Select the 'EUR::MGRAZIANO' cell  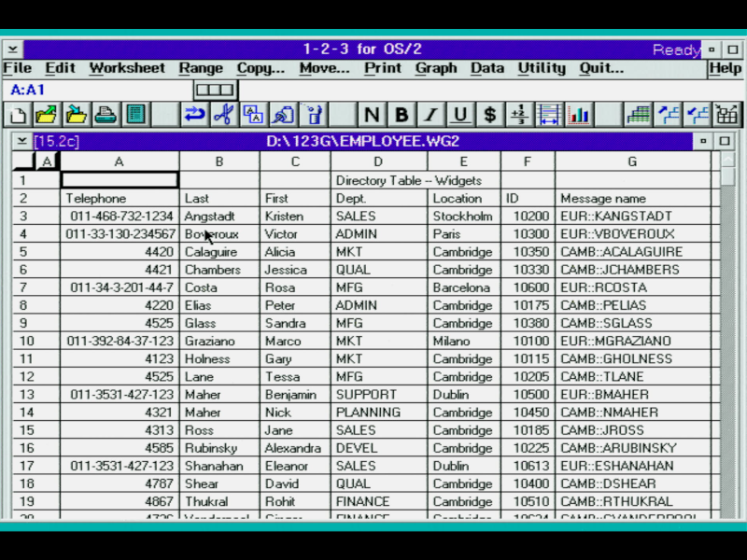tap(632, 341)
